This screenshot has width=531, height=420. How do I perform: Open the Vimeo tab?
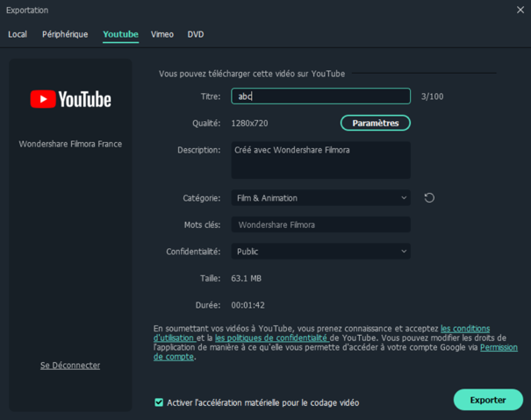(x=162, y=34)
